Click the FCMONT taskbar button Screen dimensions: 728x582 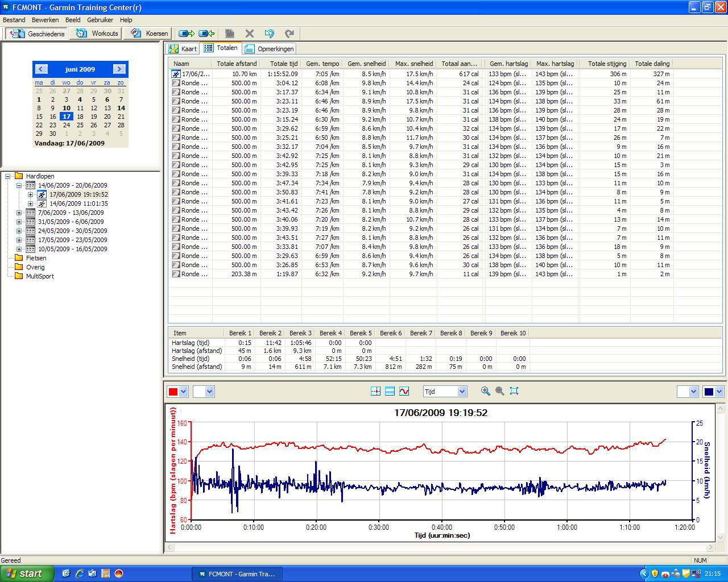237,574
